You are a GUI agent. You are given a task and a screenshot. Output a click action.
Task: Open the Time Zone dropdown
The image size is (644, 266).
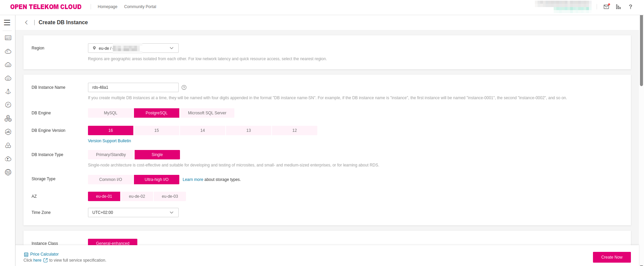(x=133, y=213)
